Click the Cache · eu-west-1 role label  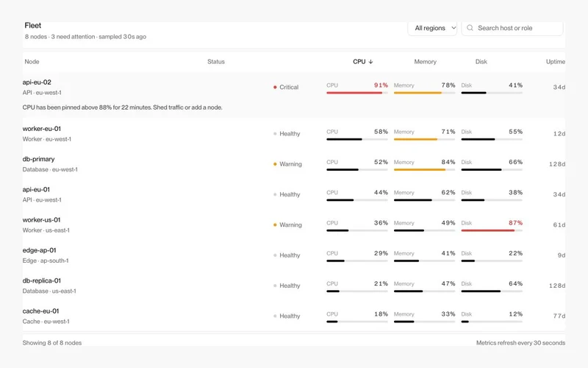pos(46,322)
